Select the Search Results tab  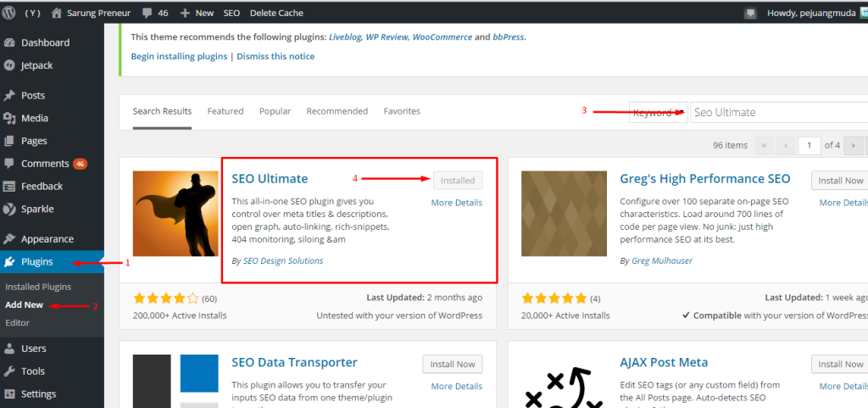pyautogui.click(x=162, y=111)
